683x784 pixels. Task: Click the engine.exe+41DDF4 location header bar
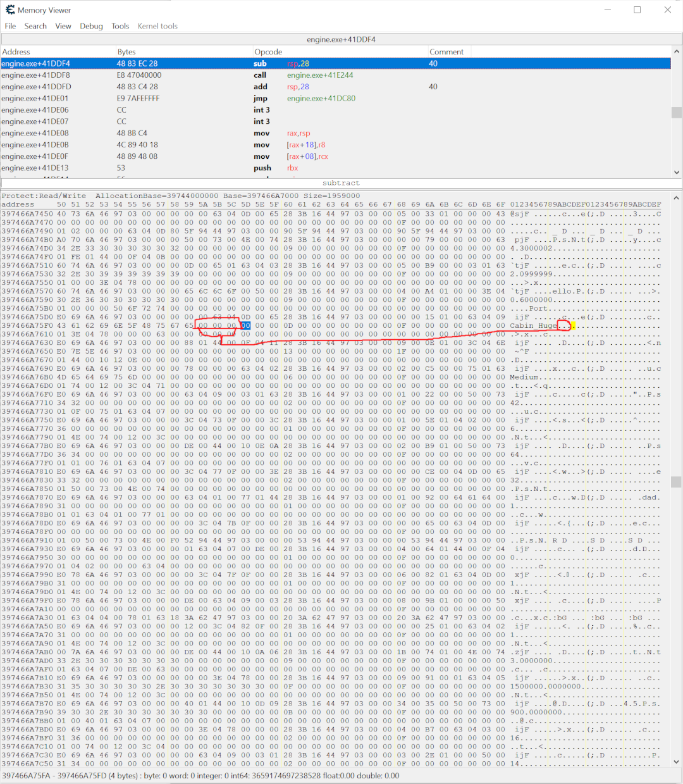tap(341, 39)
